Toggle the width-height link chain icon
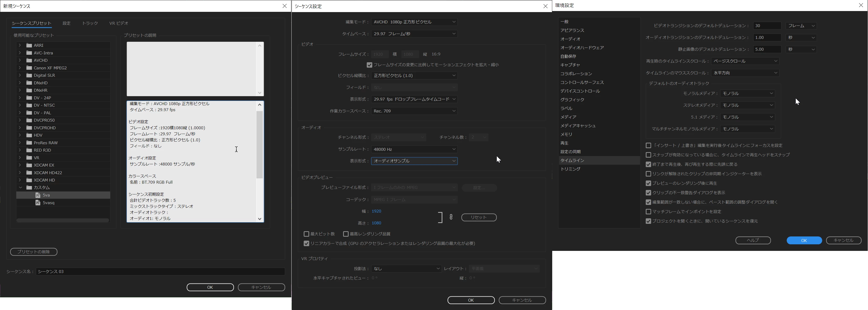 tap(451, 217)
